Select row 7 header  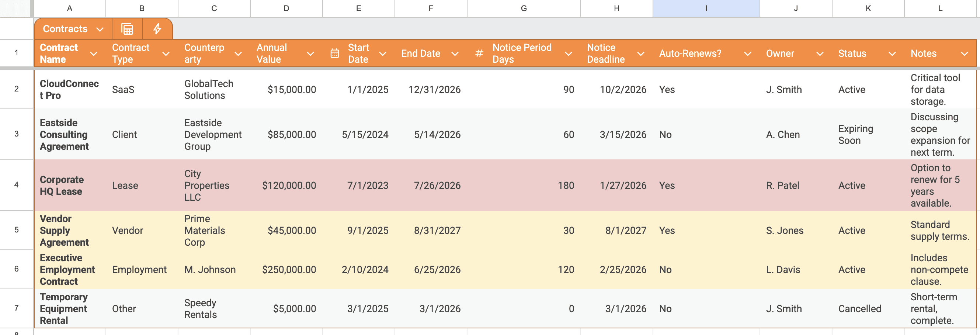[x=16, y=308]
